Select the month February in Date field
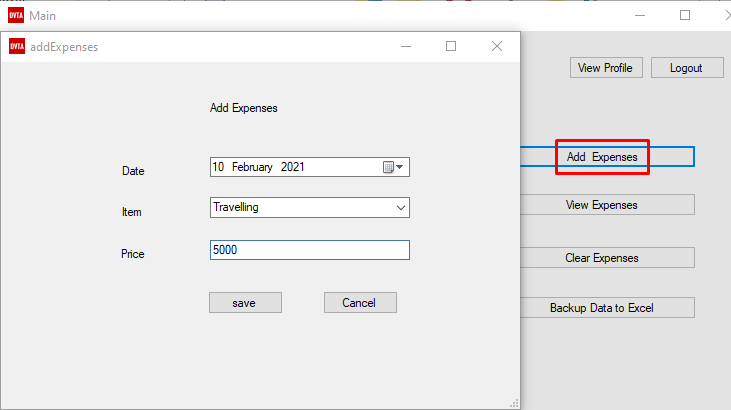The width and height of the screenshot is (731, 410). pyautogui.click(x=252, y=167)
